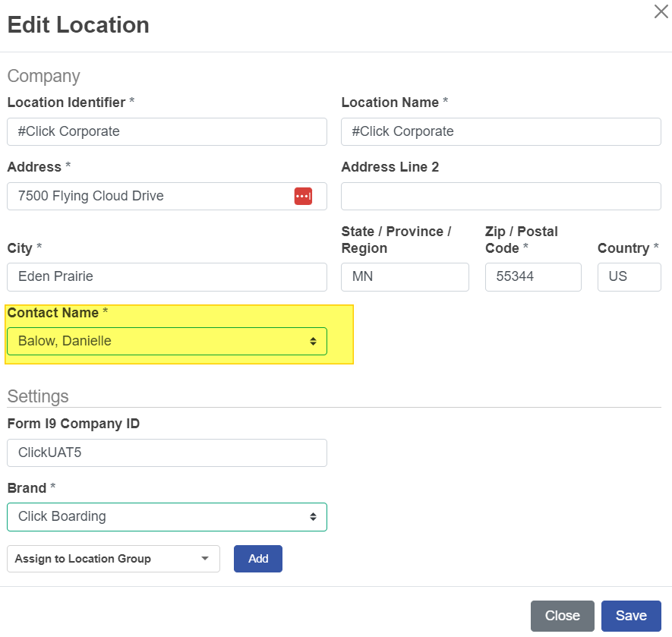Close the Edit Location dialog with X
672x637 pixels.
(661, 11)
